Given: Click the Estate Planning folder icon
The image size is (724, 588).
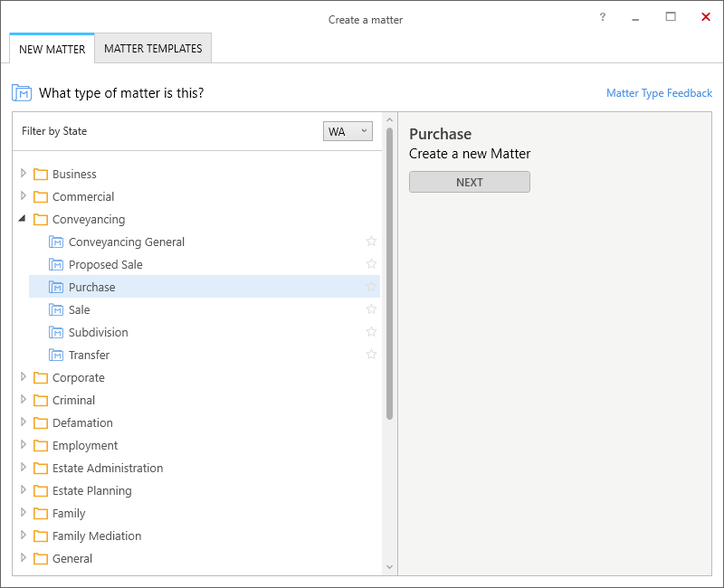Looking at the screenshot, I should coord(40,491).
